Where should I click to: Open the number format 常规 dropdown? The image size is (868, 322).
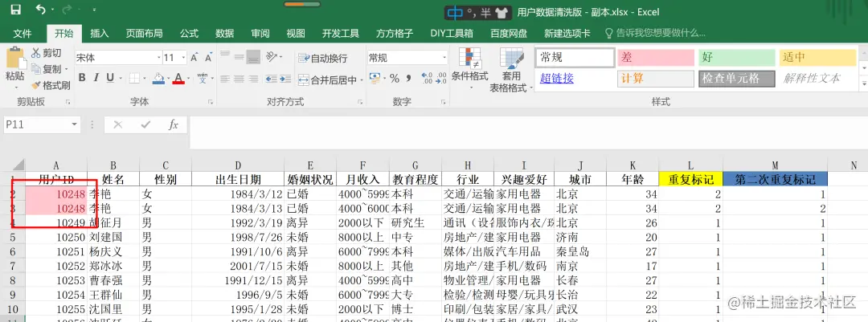point(444,58)
